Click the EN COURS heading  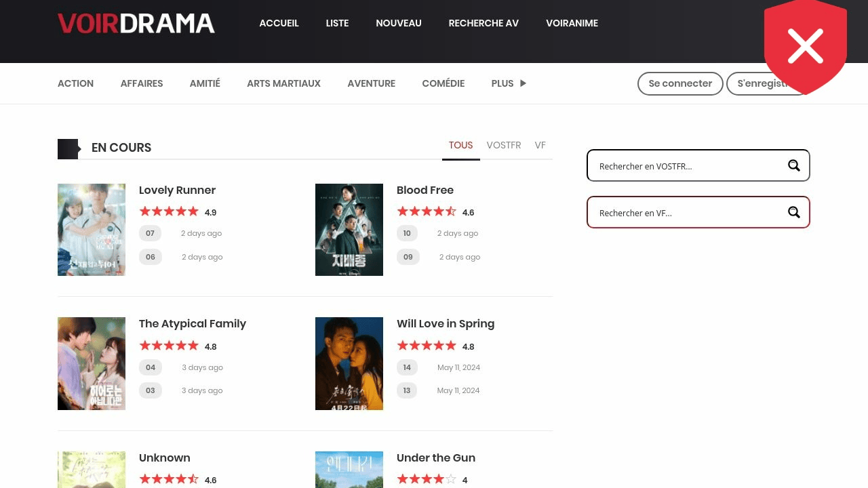pyautogui.click(x=121, y=148)
